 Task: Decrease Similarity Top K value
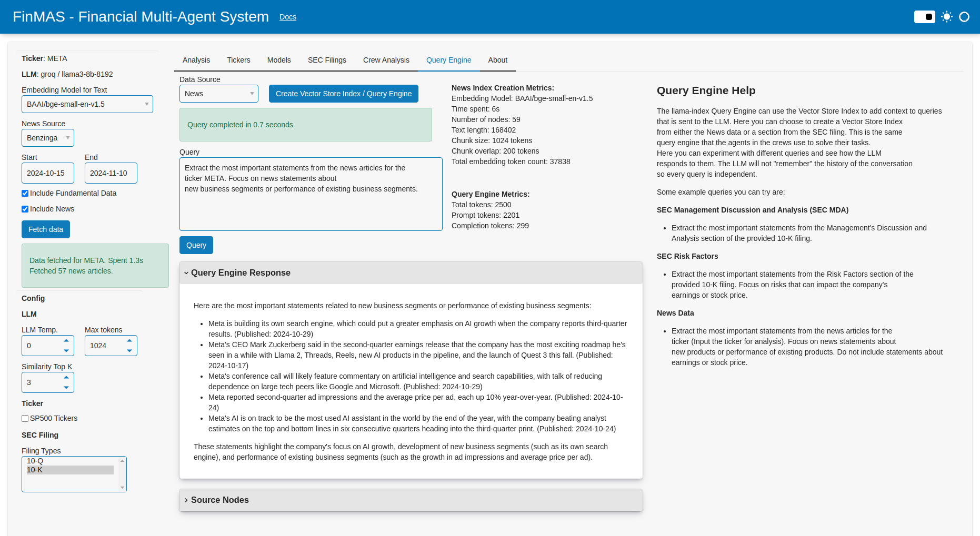[66, 387]
